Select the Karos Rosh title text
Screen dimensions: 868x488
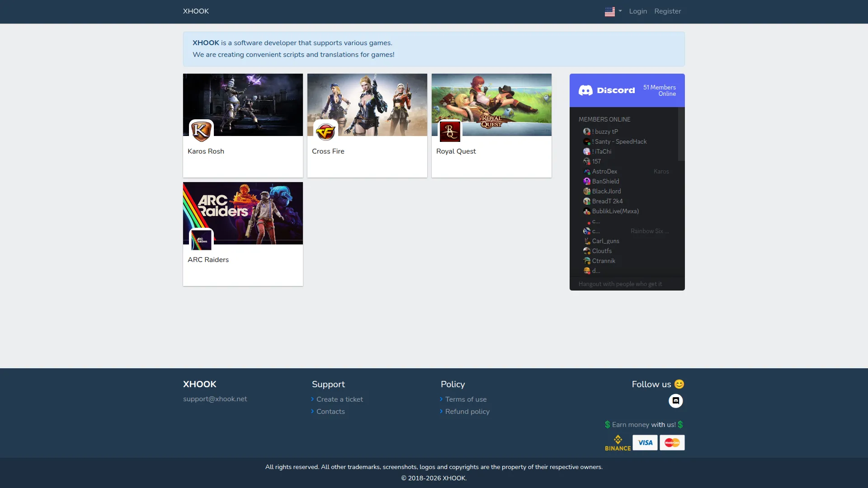click(x=206, y=151)
